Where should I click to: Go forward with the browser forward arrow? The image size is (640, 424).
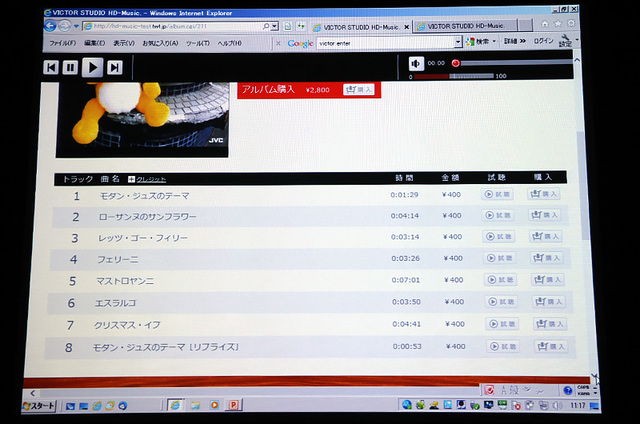coord(64,26)
